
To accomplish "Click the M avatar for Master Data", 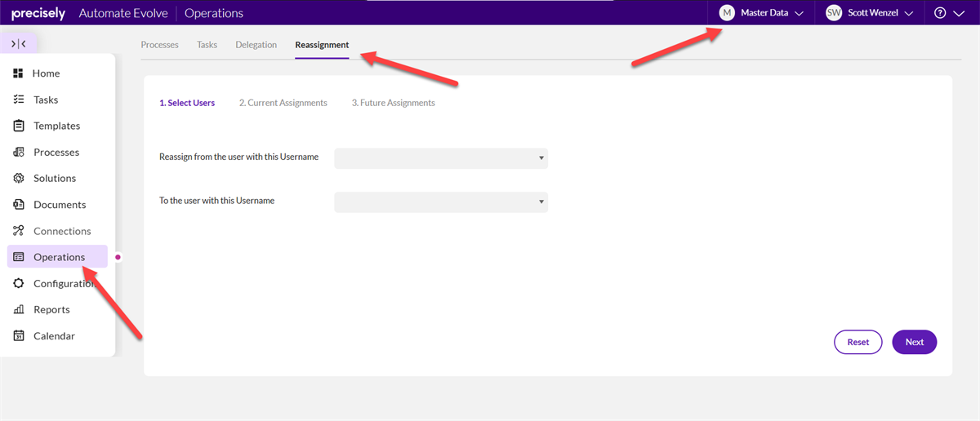I will 727,13.
